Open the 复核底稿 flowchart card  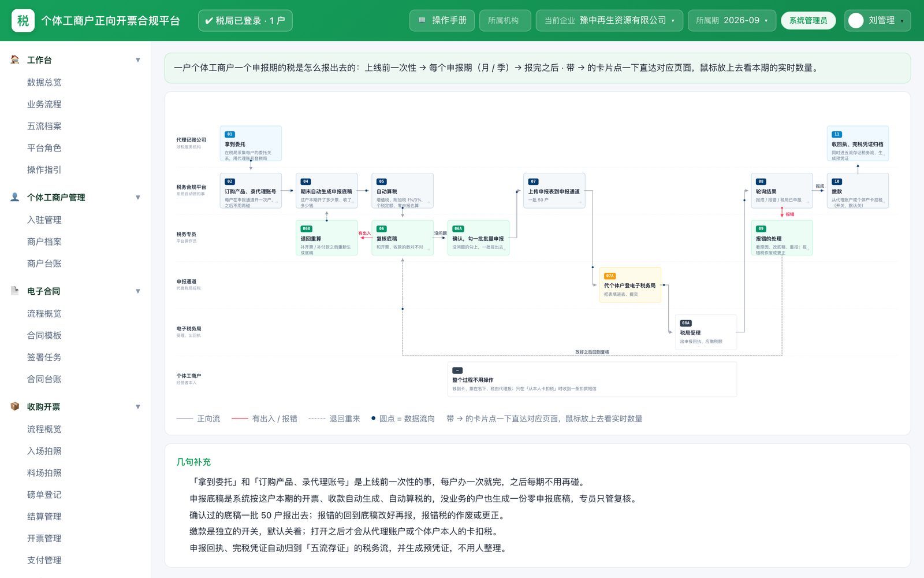pyautogui.click(x=403, y=238)
